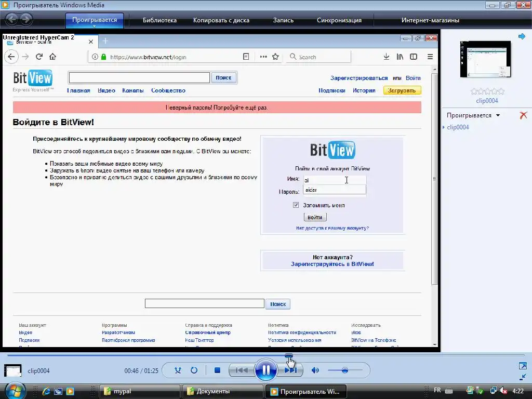Open the Копировать с диска tab
The height and width of the screenshot is (399, 532).
(221, 20)
